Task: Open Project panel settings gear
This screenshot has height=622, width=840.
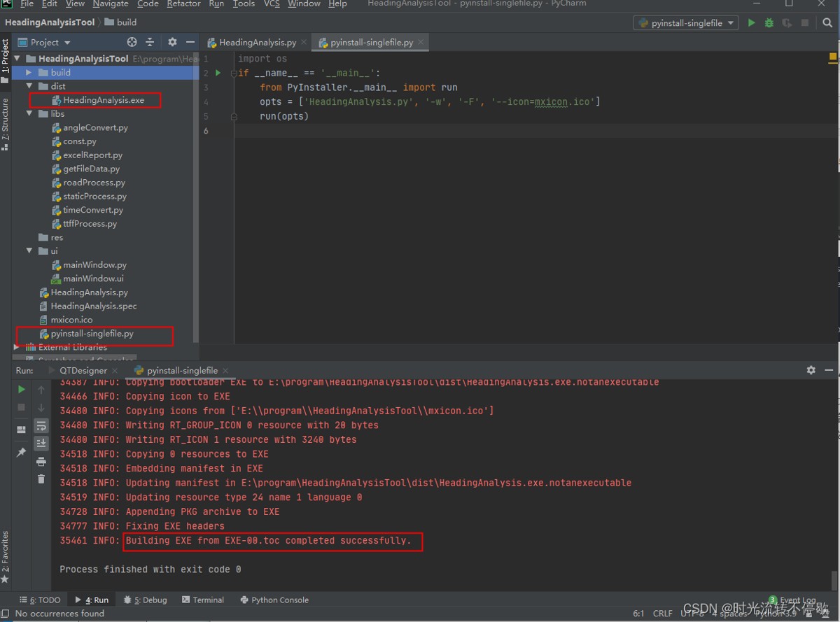Action: click(172, 42)
